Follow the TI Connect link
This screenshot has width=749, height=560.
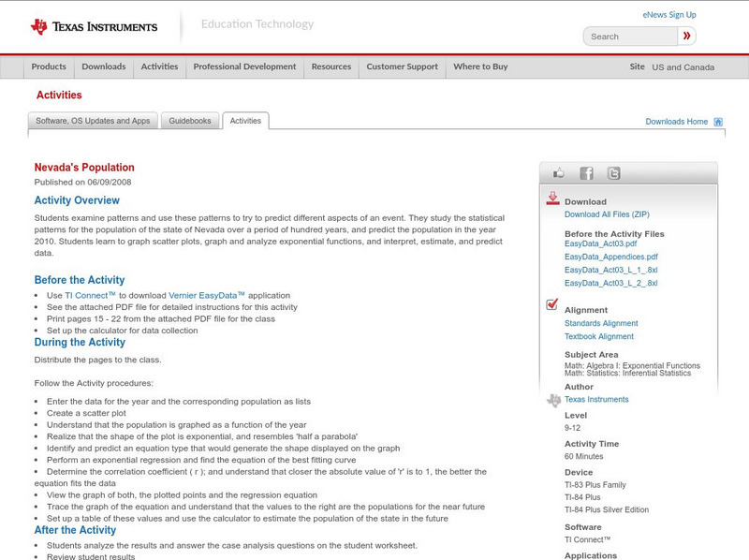[x=90, y=296]
